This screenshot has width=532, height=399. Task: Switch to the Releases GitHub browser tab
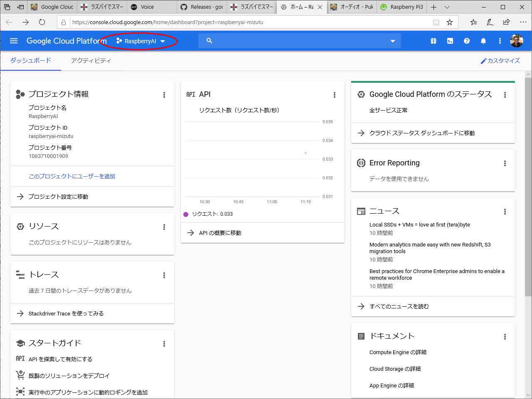tap(202, 7)
